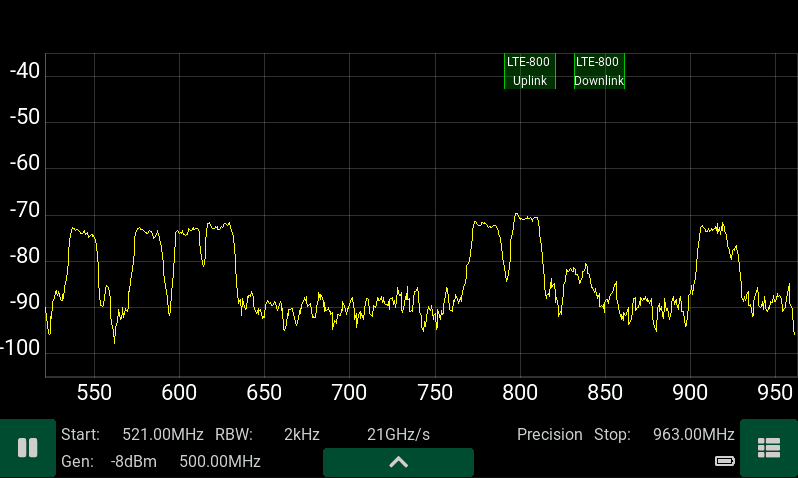Click the -70 dBm level axis label

click(24, 211)
